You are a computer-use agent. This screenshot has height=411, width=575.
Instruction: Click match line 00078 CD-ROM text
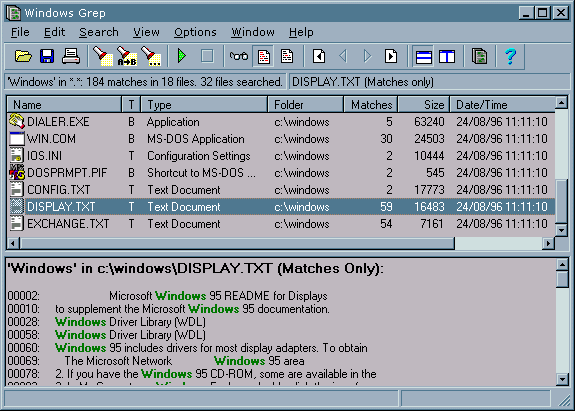(192, 374)
